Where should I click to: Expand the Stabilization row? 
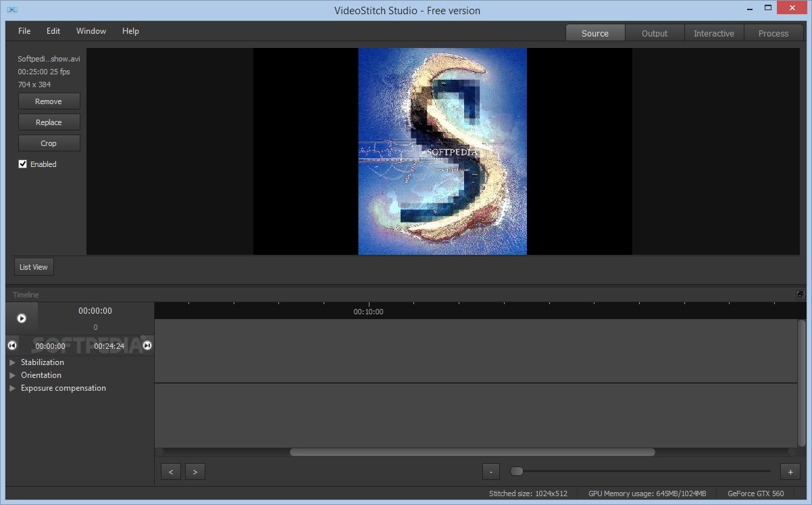click(x=12, y=362)
